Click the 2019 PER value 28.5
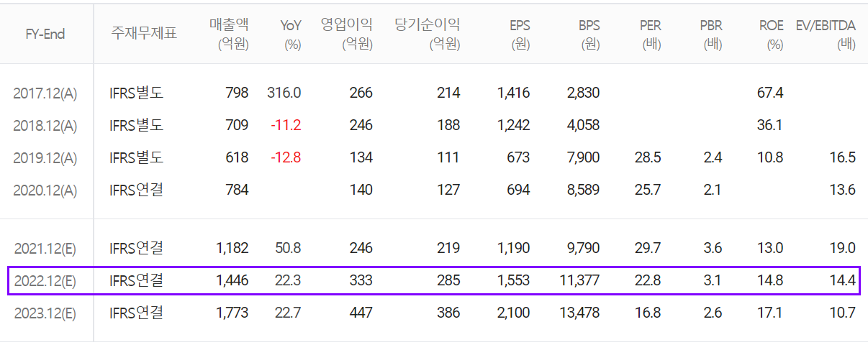 [648, 157]
